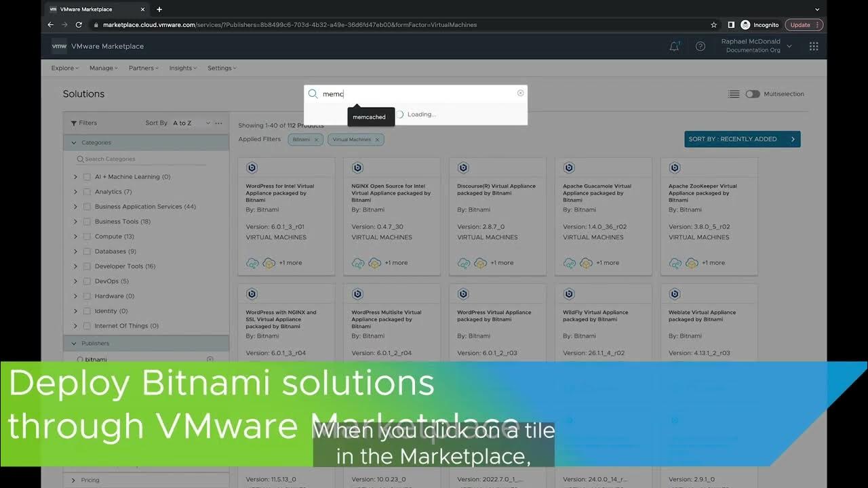The width and height of the screenshot is (868, 488).
Task: Open the Insights menu
Action: pos(183,68)
